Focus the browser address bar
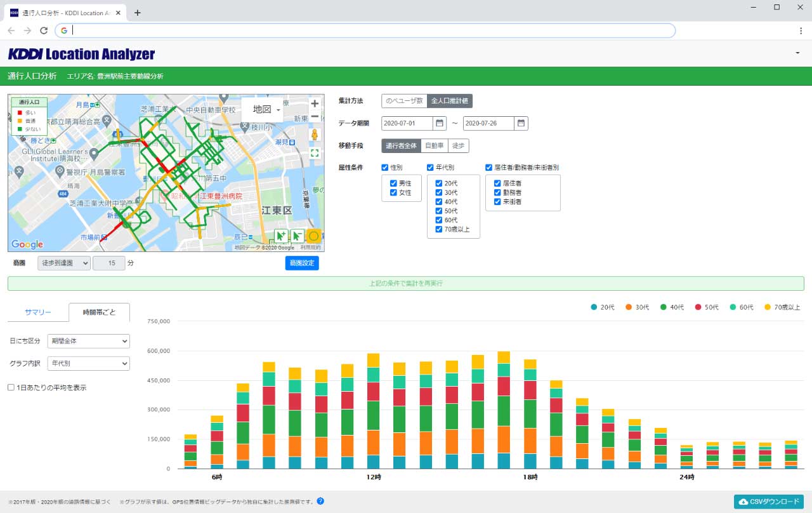812x513 pixels. click(365, 30)
